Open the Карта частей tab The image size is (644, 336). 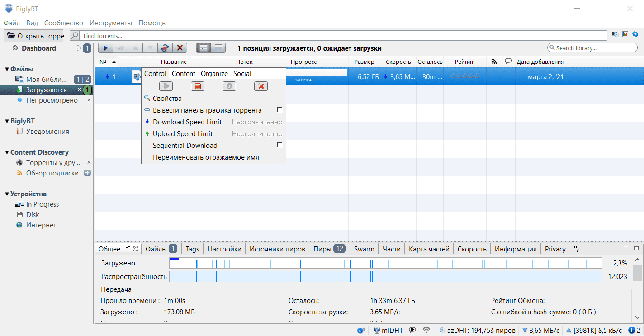coord(429,249)
